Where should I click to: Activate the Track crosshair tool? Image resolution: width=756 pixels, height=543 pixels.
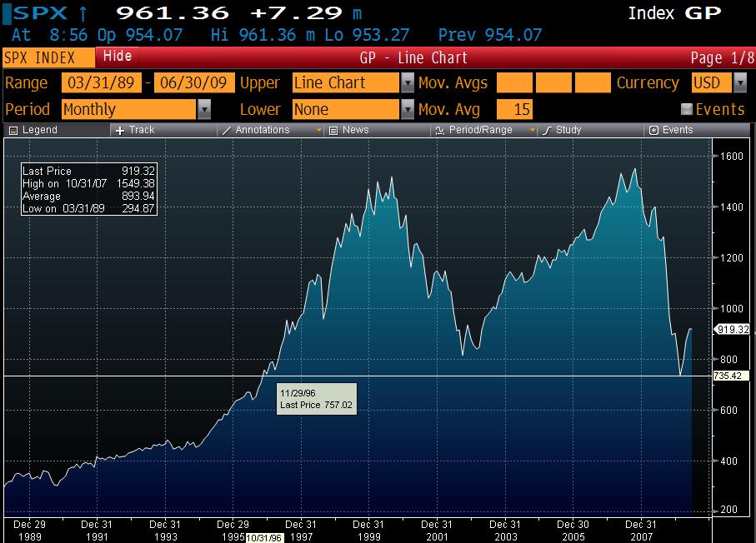coord(120,130)
